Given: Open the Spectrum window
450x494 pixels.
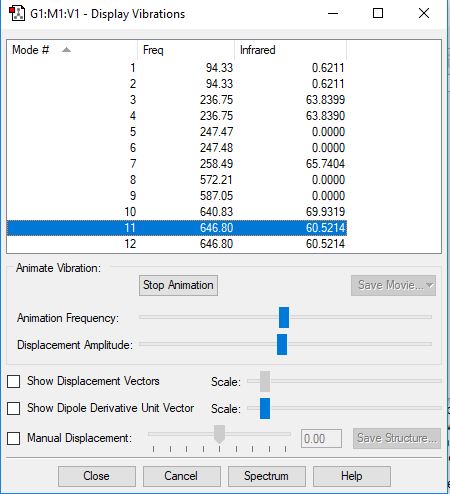Looking at the screenshot, I should (x=267, y=476).
